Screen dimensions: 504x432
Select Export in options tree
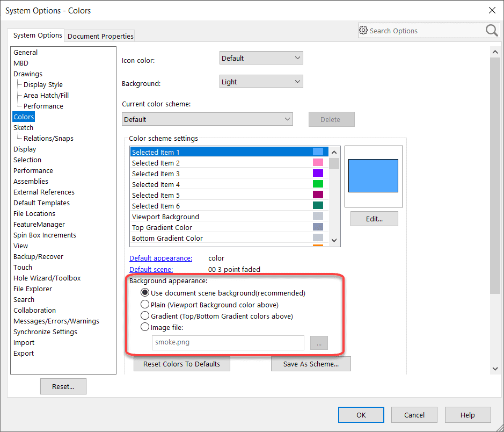(x=24, y=353)
